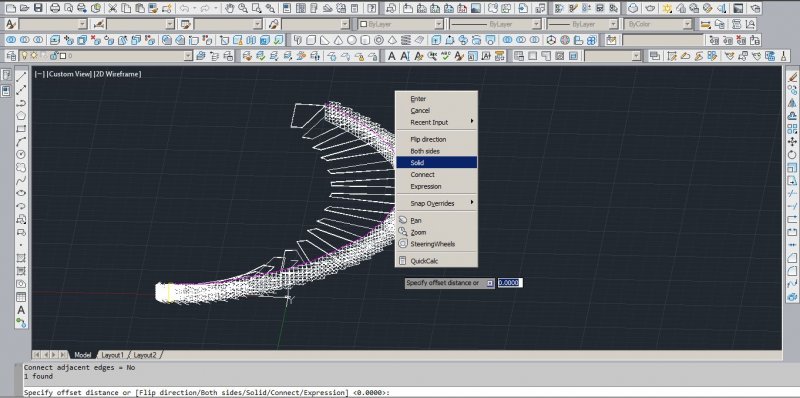Click the Torus primitive icon in modeling toolbar
Viewport: 800px width, 398px height.
(x=379, y=40)
